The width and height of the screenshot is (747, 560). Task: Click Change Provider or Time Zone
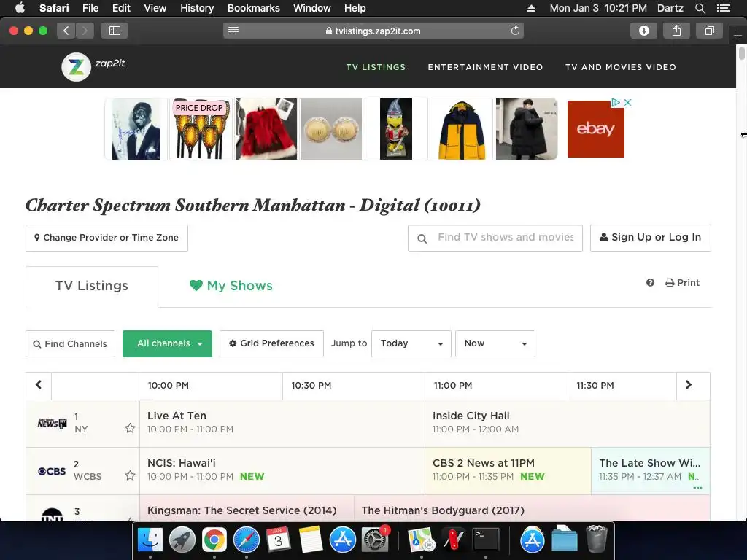(107, 238)
